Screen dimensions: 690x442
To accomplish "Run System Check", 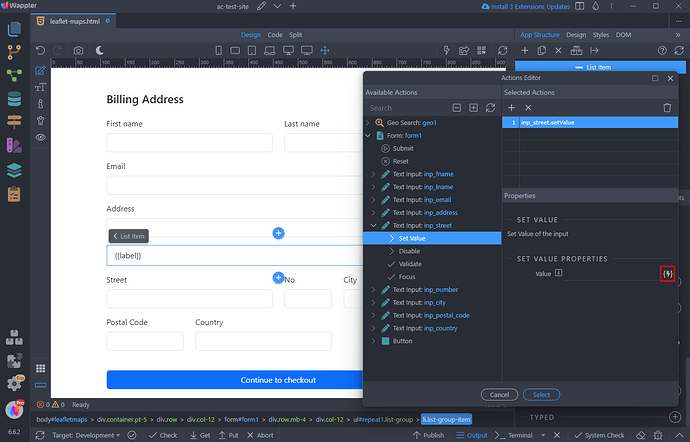I will point(599,435).
